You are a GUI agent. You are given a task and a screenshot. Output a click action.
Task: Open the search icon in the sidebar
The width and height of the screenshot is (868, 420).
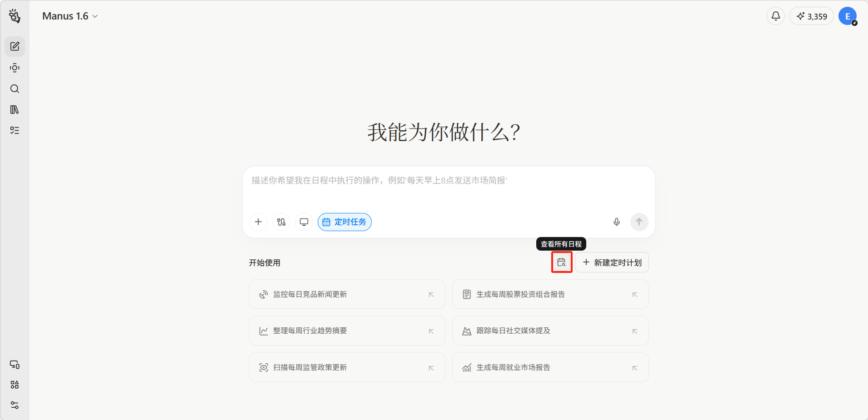[15, 89]
